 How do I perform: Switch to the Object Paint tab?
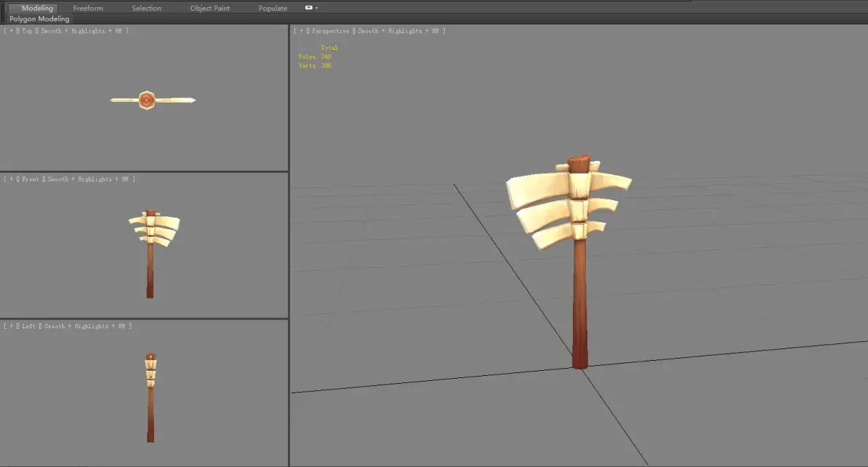tap(210, 8)
